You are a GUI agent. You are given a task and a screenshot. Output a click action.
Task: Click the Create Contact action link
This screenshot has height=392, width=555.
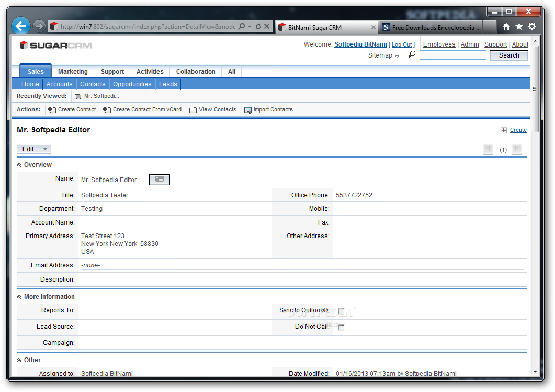[77, 110]
